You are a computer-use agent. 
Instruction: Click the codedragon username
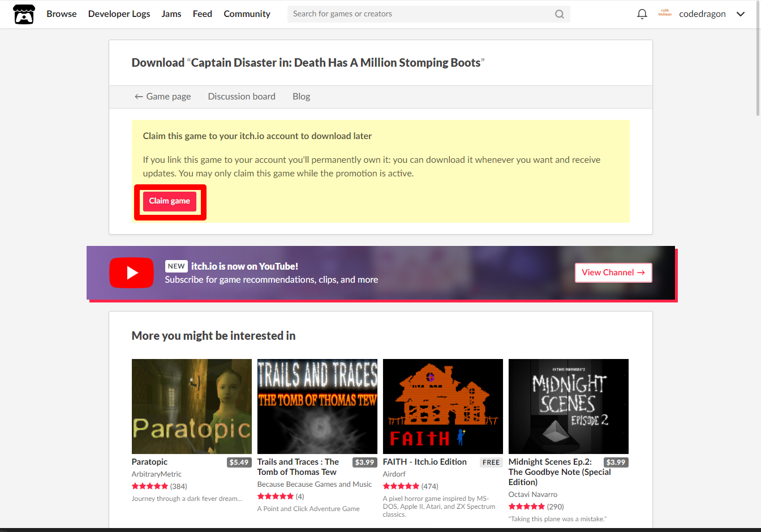coord(702,14)
